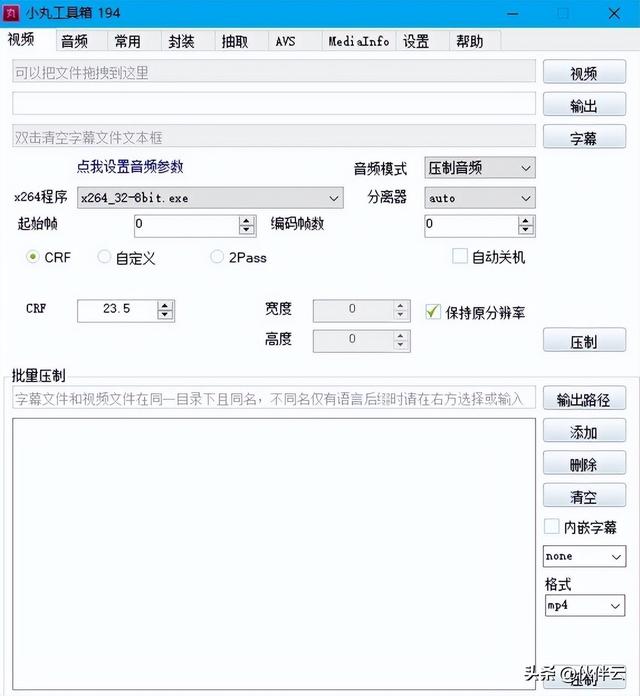640x696 pixels.
Task: Decrease CRF value with down arrow
Action: [165, 315]
